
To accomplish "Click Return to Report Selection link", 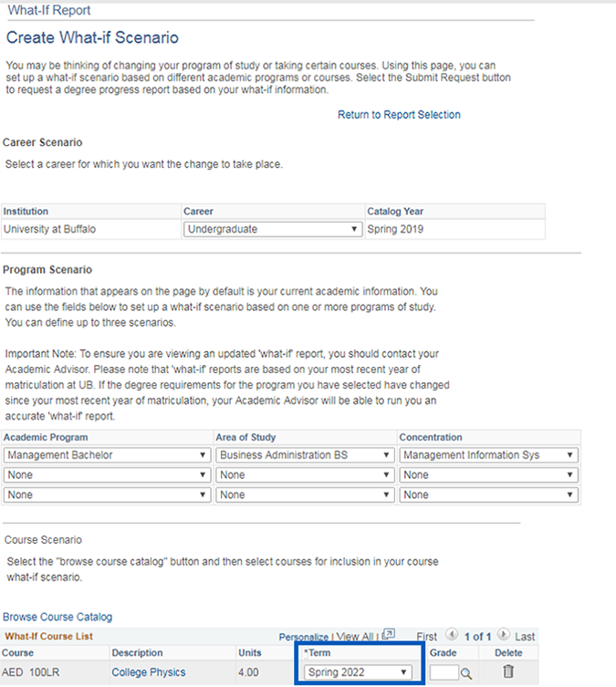I will pyautogui.click(x=399, y=115).
